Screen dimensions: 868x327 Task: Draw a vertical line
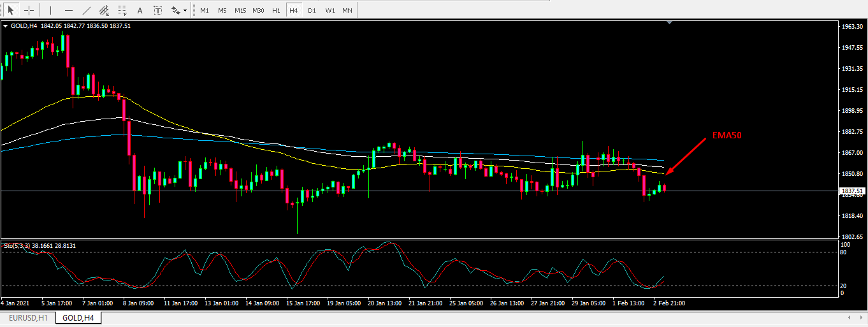tap(51, 10)
